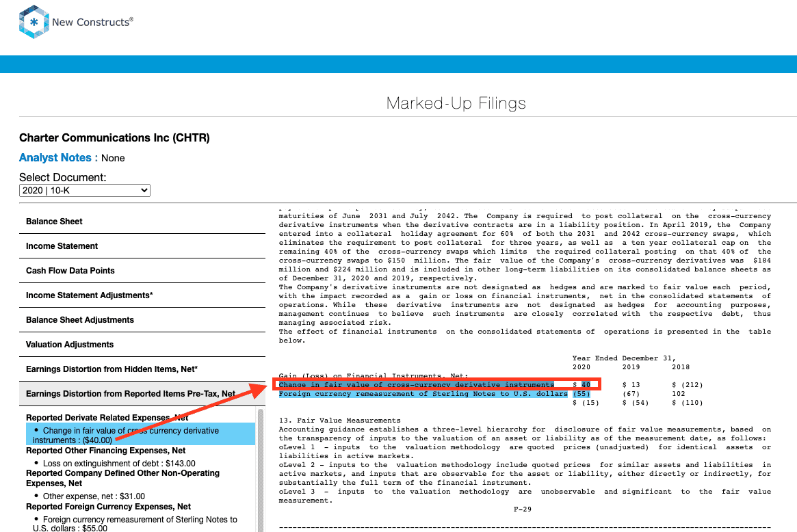797x532 pixels.
Task: Click the New Constructs hexagon logo
Action: (x=34, y=22)
